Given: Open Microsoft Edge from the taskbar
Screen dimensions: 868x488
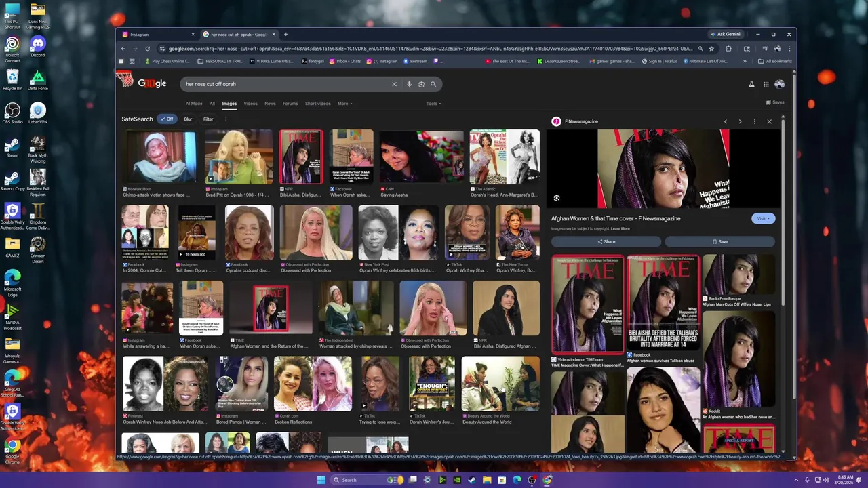Looking at the screenshot, I should (517, 480).
